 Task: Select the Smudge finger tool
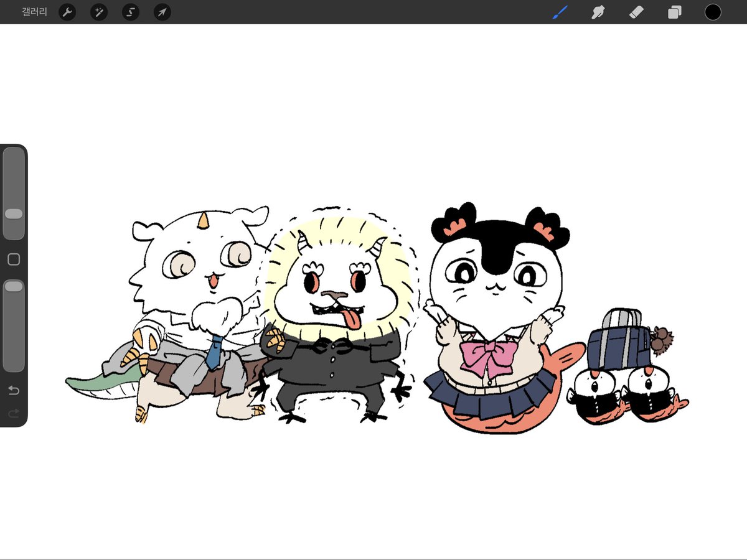[x=598, y=12]
